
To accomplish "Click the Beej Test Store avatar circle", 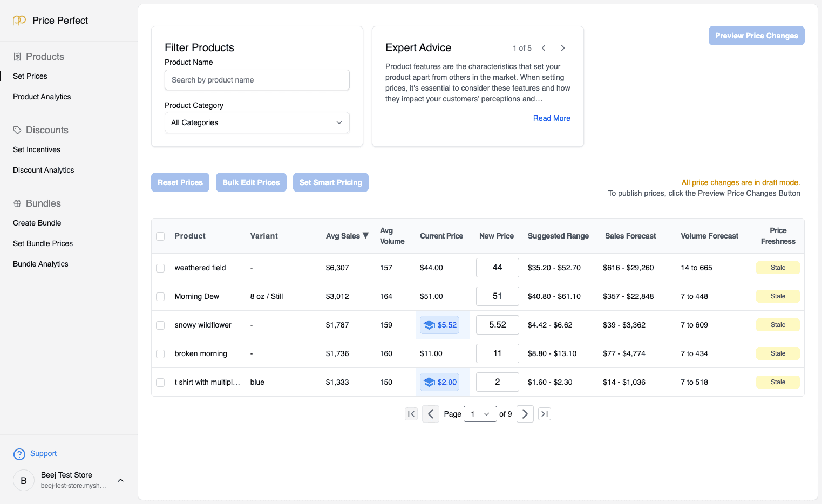I will point(23,480).
